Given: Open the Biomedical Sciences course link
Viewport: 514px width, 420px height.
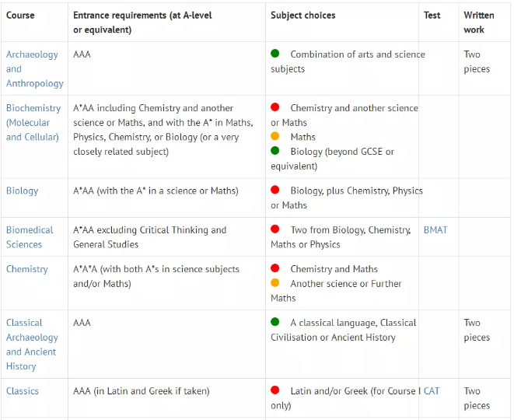Looking at the screenshot, I should (30, 237).
